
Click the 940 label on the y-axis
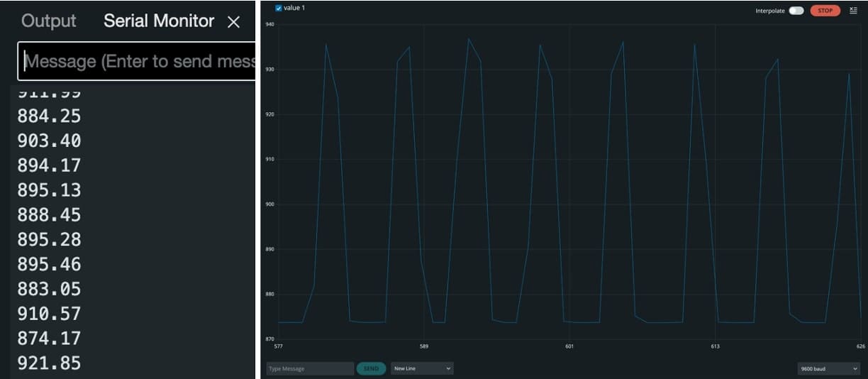tap(269, 24)
